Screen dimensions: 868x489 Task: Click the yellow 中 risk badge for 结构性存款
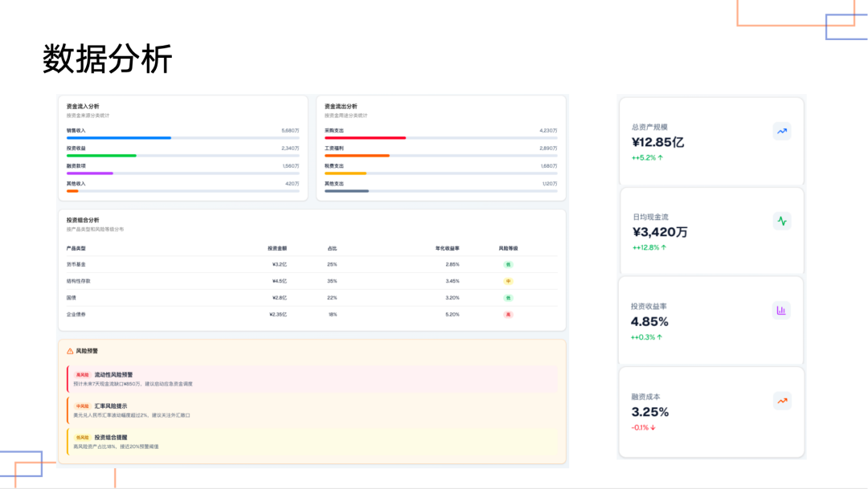click(508, 281)
